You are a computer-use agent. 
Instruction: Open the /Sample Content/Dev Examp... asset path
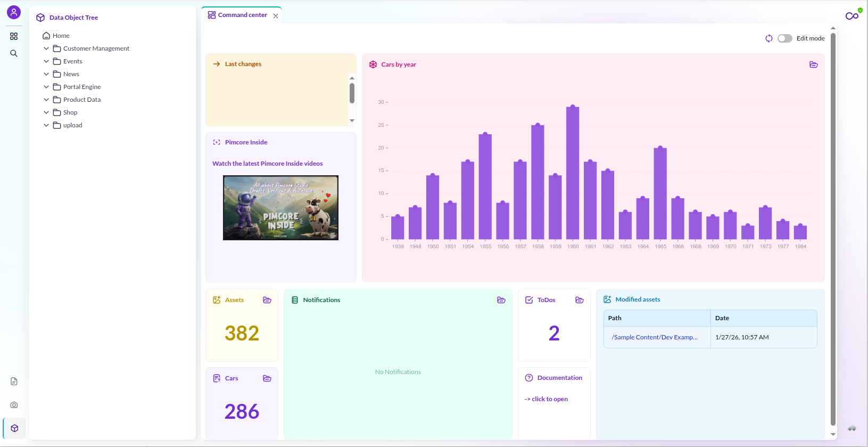[x=655, y=337]
